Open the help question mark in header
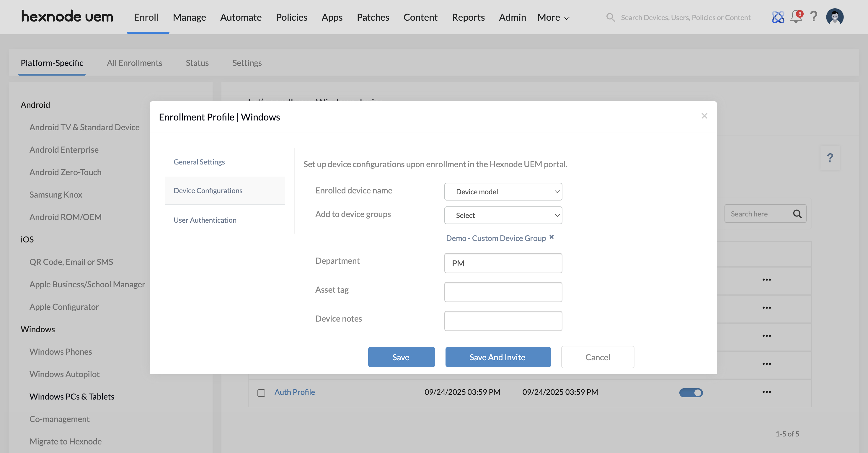 [x=814, y=16]
